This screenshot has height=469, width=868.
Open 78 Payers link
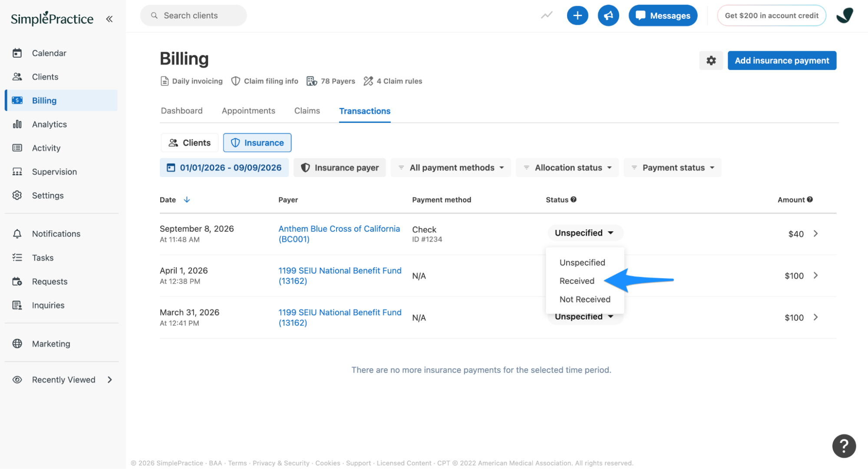pos(331,81)
